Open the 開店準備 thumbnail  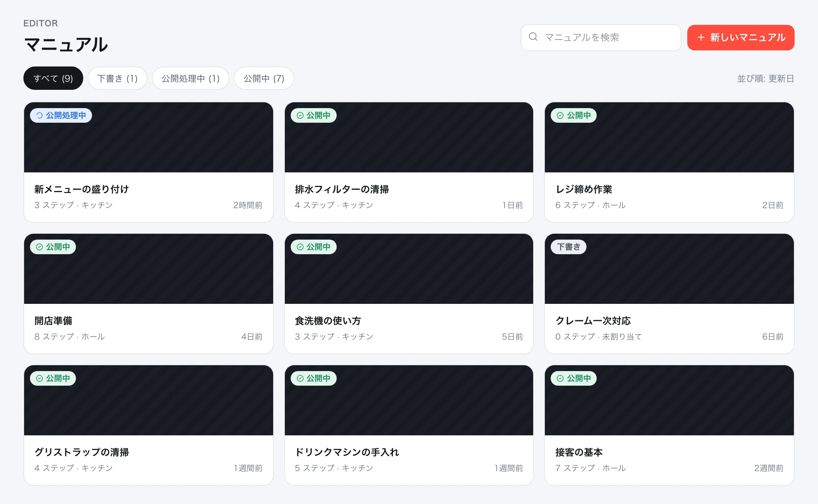149,269
